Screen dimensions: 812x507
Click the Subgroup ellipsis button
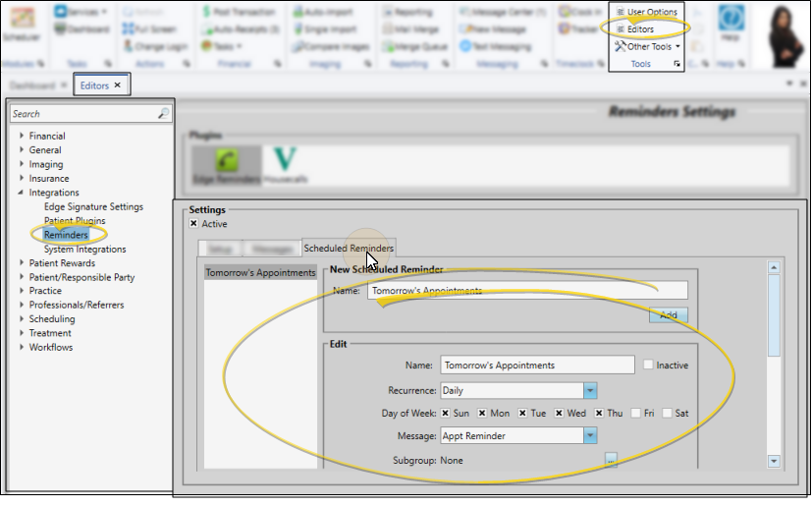pyautogui.click(x=610, y=459)
